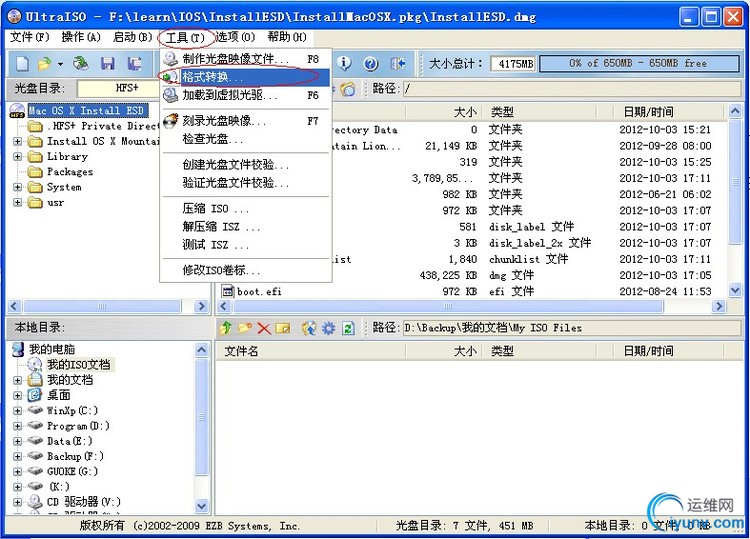Viewport: 750px width, 539px height.
Task: Expand the 我的文档 node
Action: (x=17, y=381)
